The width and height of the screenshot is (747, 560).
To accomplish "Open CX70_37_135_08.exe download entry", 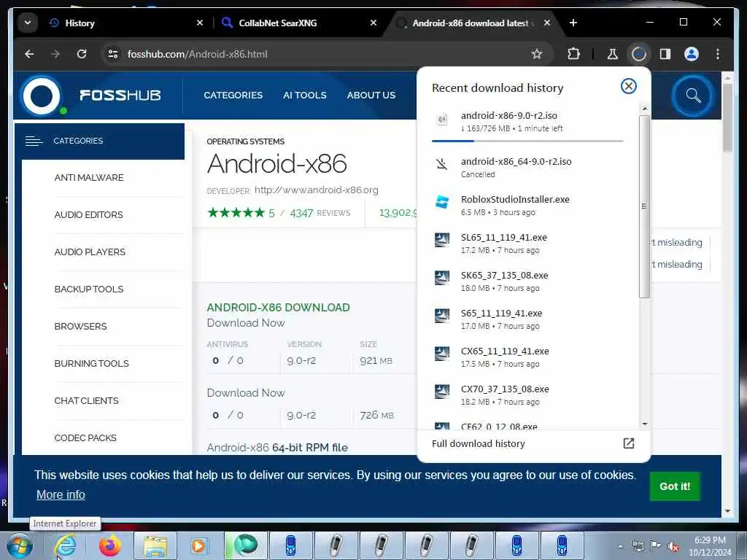I will [x=527, y=395].
